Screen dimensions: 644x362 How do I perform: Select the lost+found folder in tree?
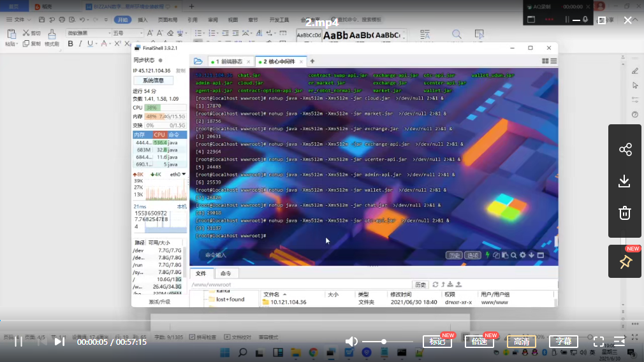(230, 299)
